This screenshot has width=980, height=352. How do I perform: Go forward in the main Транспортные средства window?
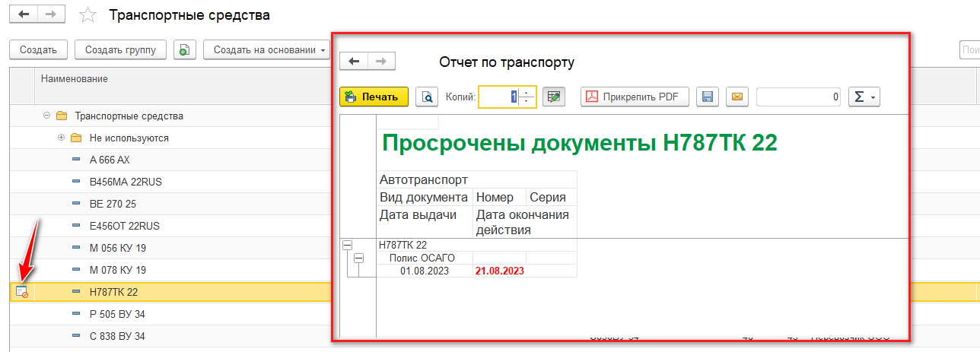click(50, 14)
